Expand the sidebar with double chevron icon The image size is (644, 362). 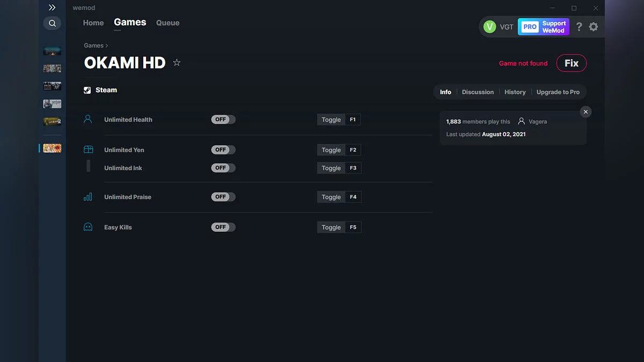(52, 8)
